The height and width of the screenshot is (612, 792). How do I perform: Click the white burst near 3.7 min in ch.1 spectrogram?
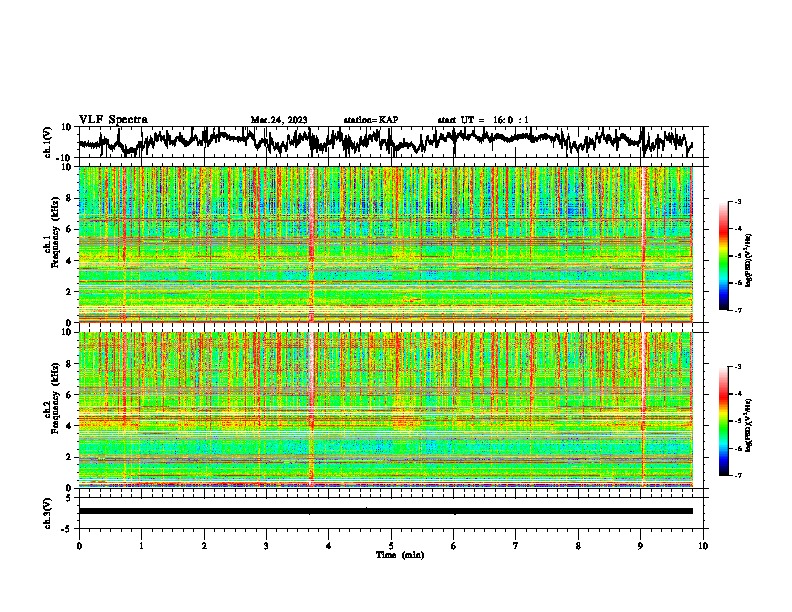(x=311, y=244)
